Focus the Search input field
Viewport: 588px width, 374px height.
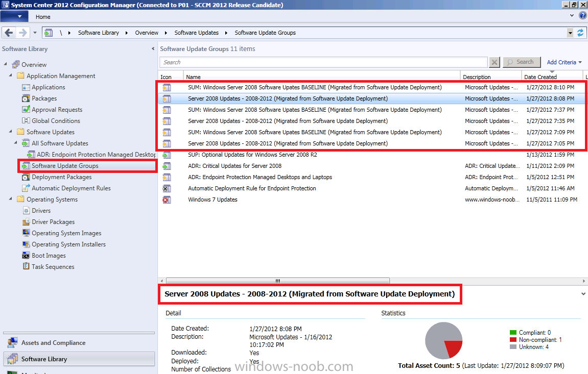click(323, 62)
